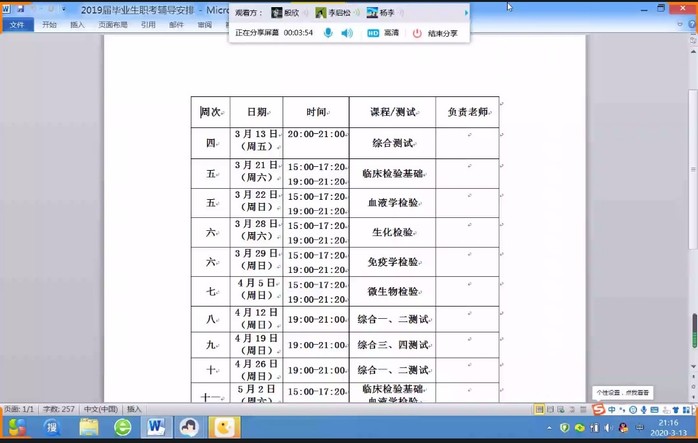
Task: Click the Word save icon in quick access
Action: 21,9
